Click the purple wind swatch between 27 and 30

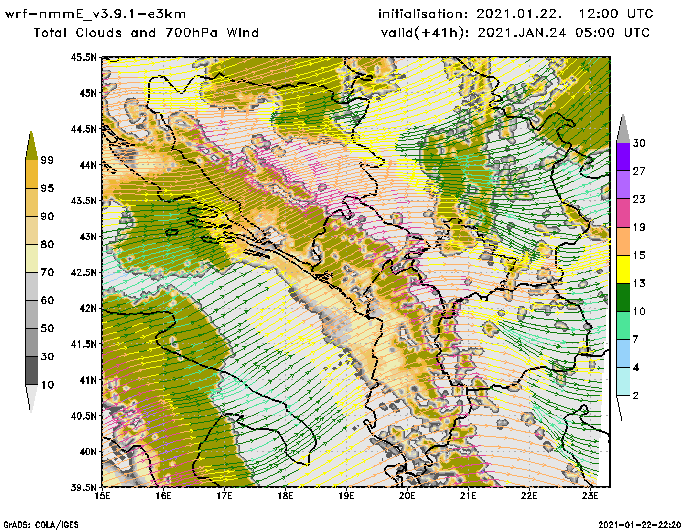(623, 157)
